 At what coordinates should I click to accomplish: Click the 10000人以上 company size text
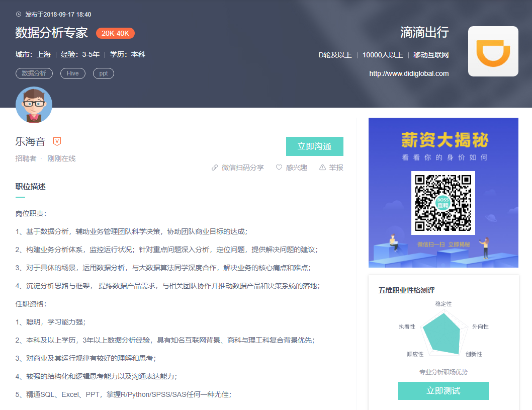(383, 55)
